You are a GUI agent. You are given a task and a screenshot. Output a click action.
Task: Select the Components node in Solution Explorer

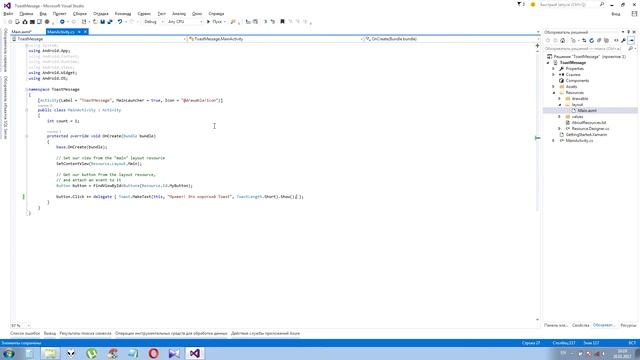(x=577, y=80)
